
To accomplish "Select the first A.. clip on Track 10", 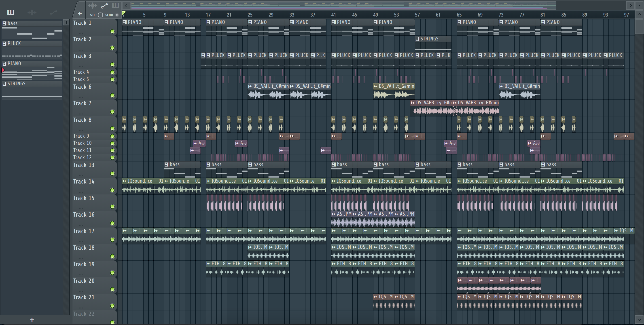I will tap(199, 143).
